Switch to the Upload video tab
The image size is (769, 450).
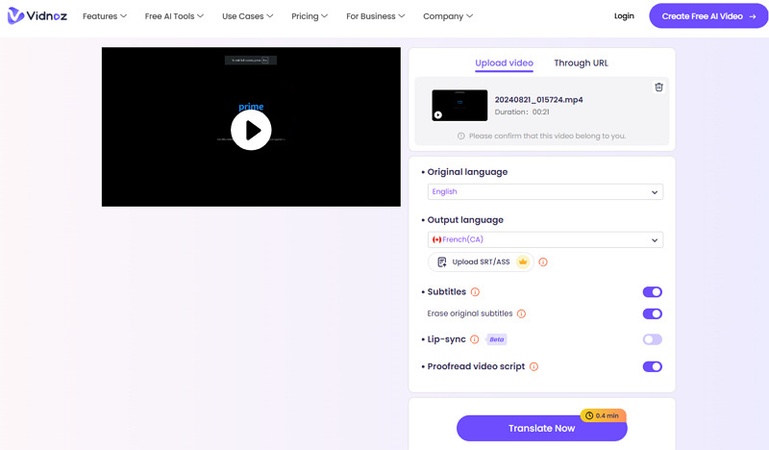point(504,63)
